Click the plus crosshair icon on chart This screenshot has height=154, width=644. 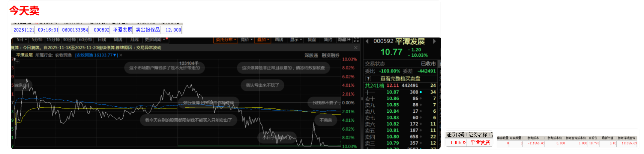tap(17, 62)
